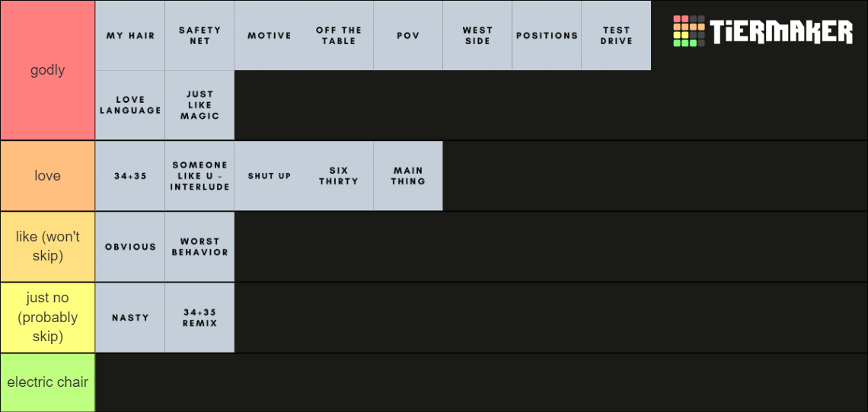The width and height of the screenshot is (868, 412).
Task: Select the WORST BEHAVIOR tile
Action: (199, 247)
